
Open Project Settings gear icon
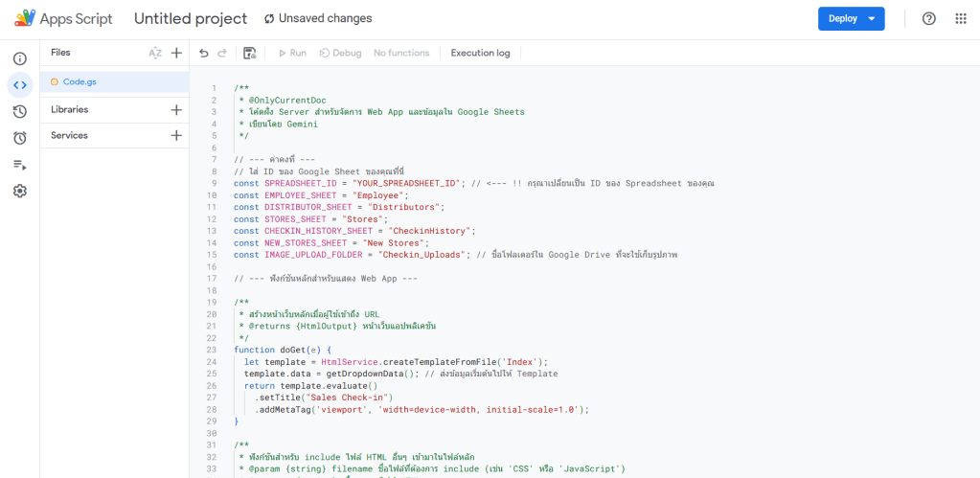click(19, 191)
